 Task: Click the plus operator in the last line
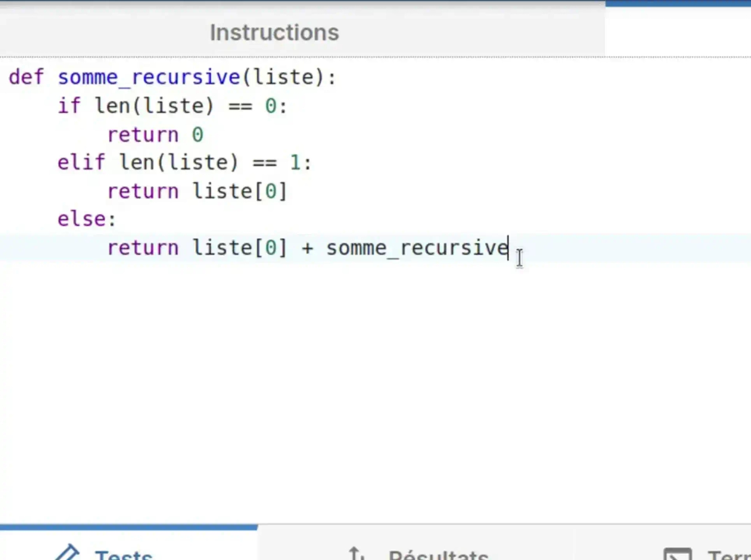[x=307, y=248]
